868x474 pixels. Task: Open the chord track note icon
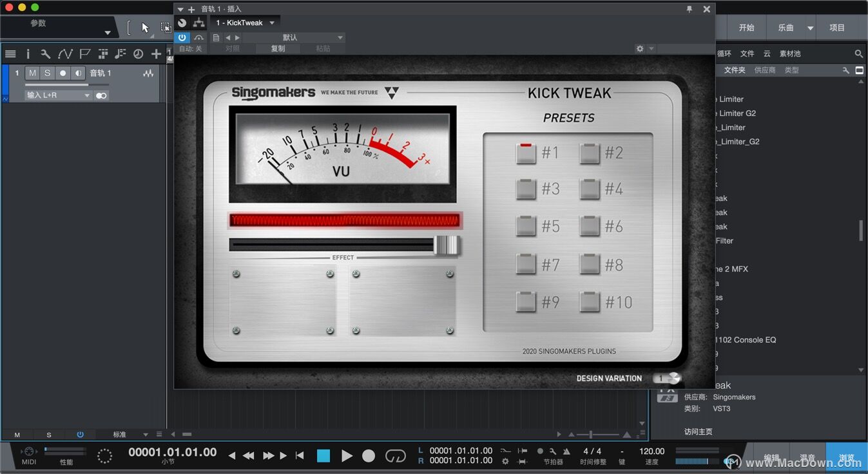[120, 54]
